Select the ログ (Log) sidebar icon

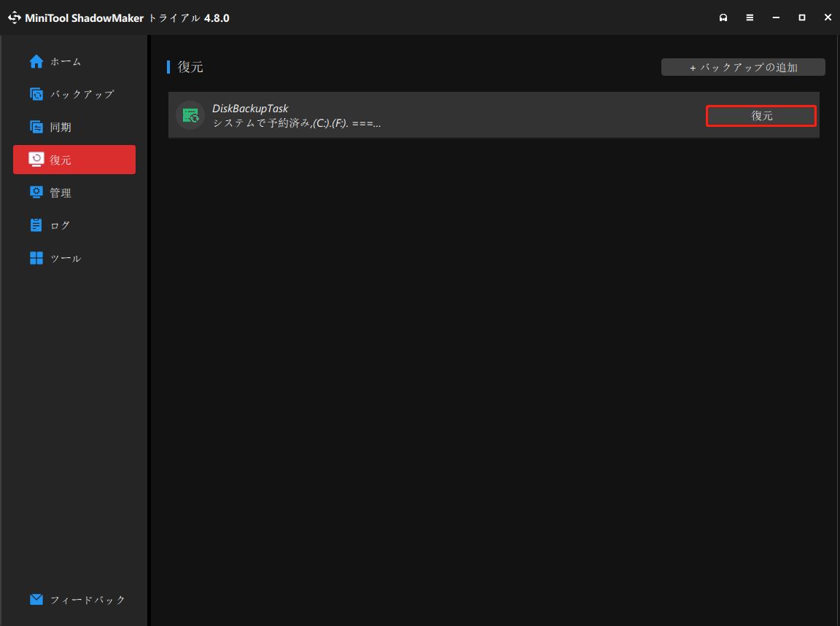[x=36, y=224]
